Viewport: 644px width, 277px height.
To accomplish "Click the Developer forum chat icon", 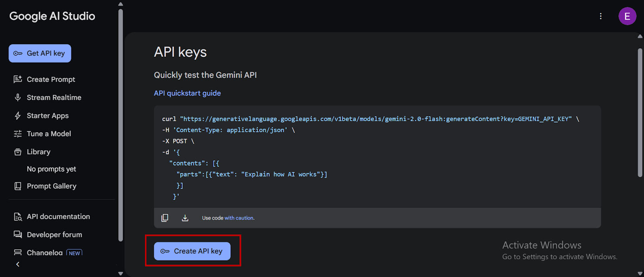I will [x=18, y=235].
